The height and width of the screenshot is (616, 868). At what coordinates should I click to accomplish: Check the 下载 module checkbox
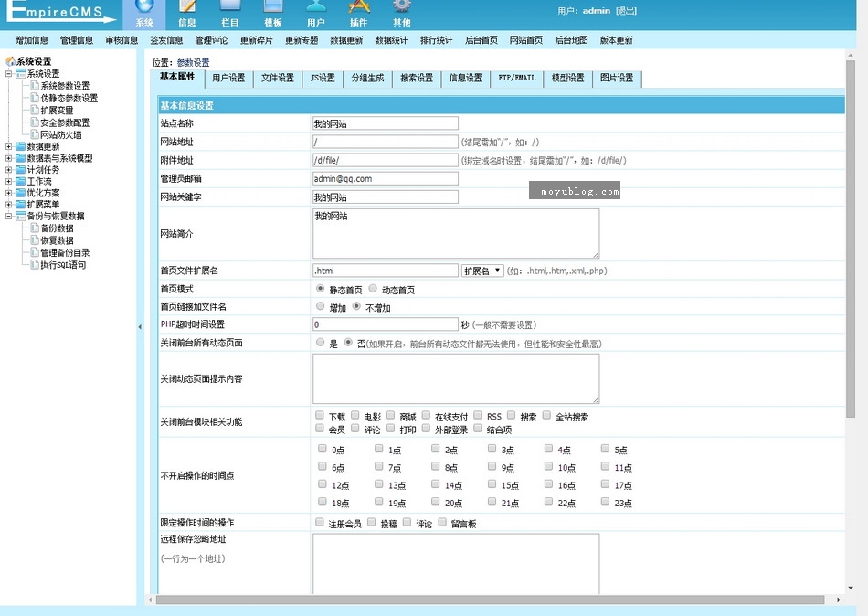(x=320, y=416)
